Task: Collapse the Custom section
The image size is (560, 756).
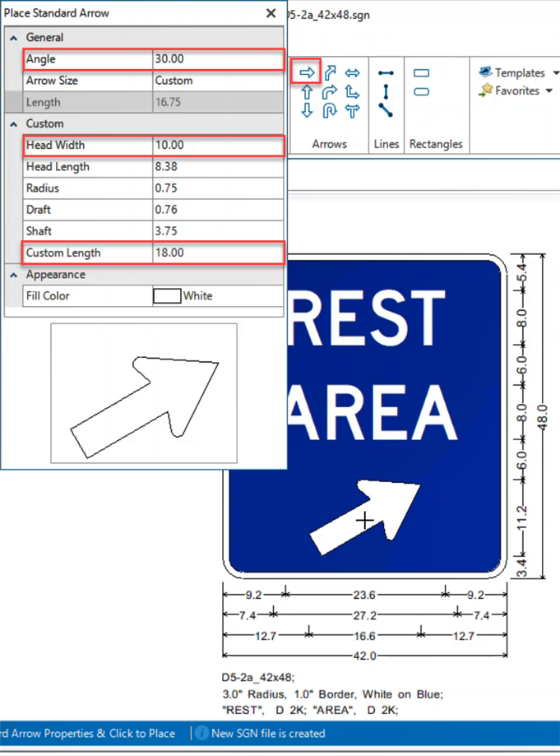Action: coord(14,124)
